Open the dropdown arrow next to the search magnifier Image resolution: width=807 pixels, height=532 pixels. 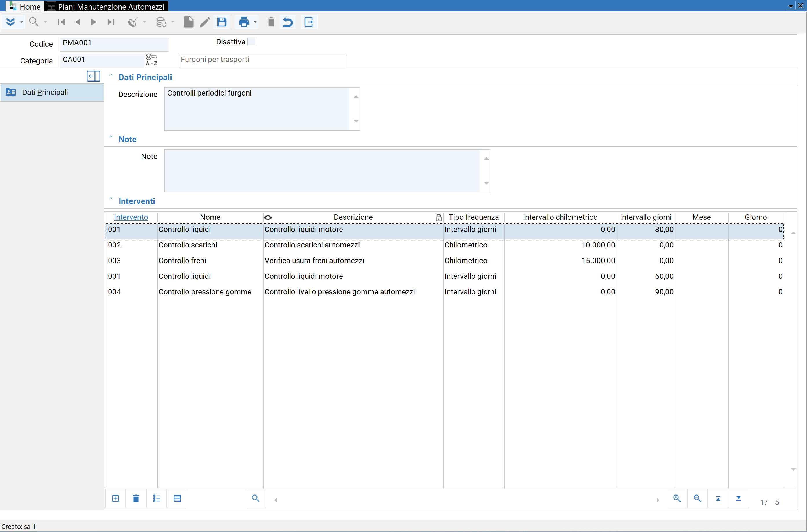45,22
